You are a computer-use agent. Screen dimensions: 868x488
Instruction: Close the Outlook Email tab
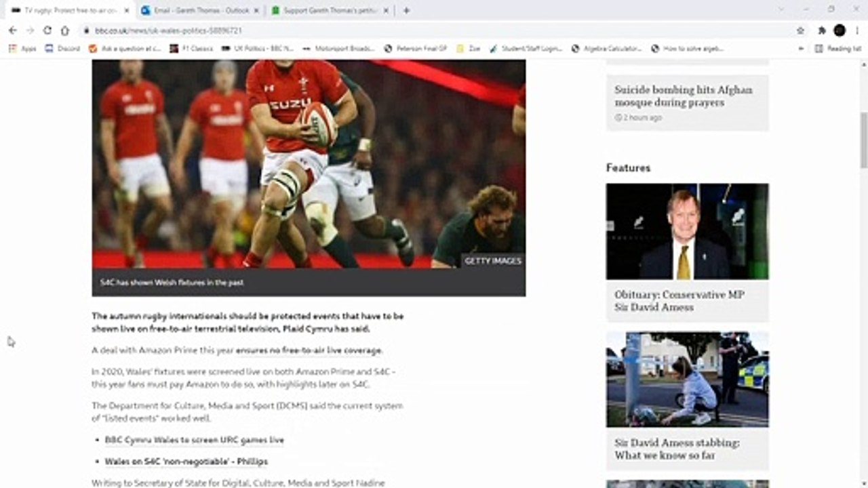[256, 10]
